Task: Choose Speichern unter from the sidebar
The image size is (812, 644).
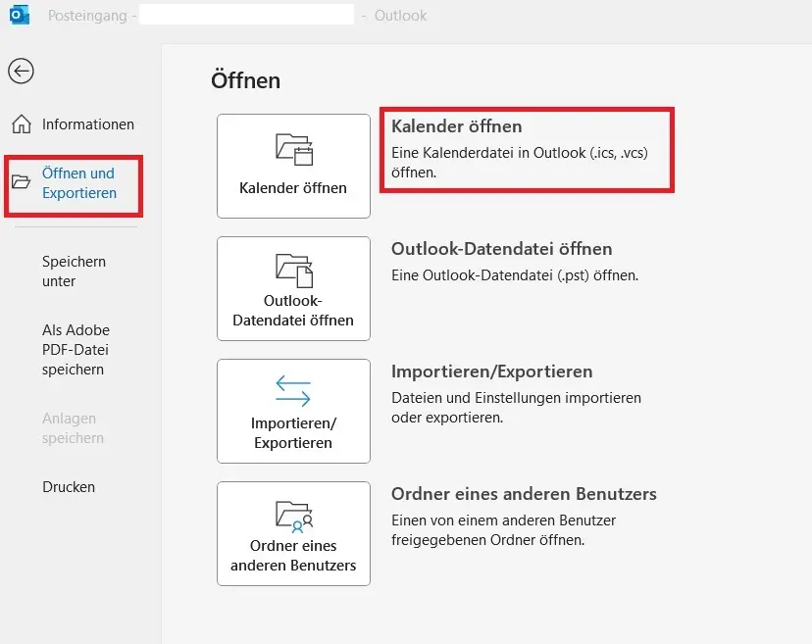Action: pos(76,272)
